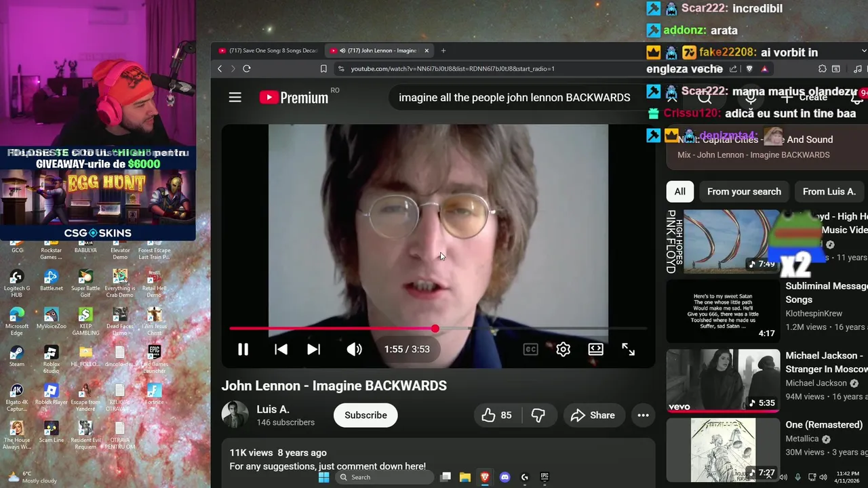Click the red progress bar scrubber handle
This screenshot has height=488, width=868.
point(435,329)
